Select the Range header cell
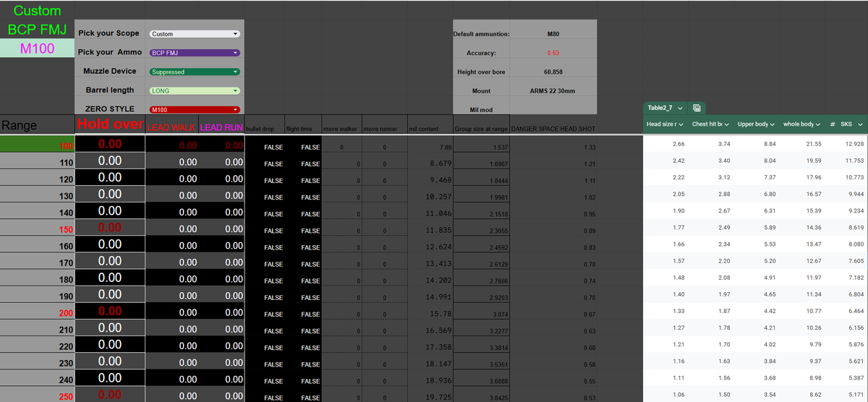The image size is (868, 402). point(37,125)
